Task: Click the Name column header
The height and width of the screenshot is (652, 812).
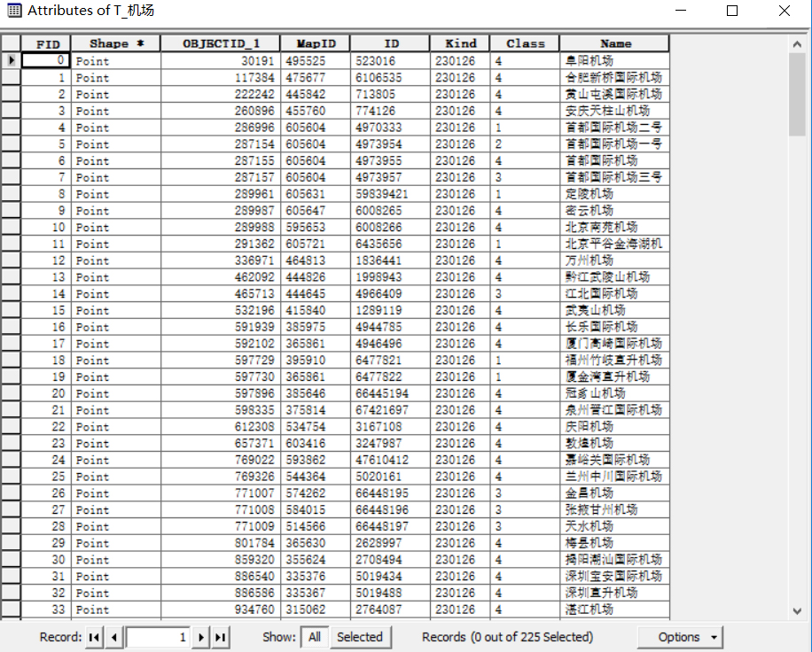Action: 614,43
